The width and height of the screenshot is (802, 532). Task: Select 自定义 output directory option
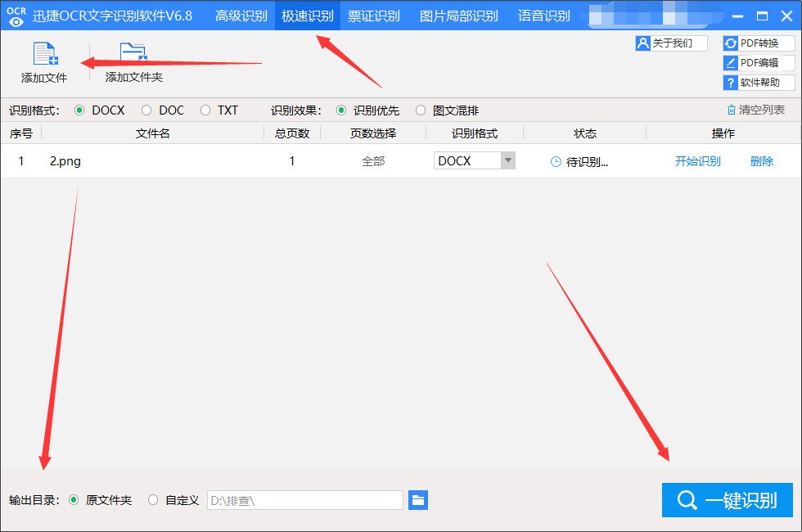coord(153,500)
